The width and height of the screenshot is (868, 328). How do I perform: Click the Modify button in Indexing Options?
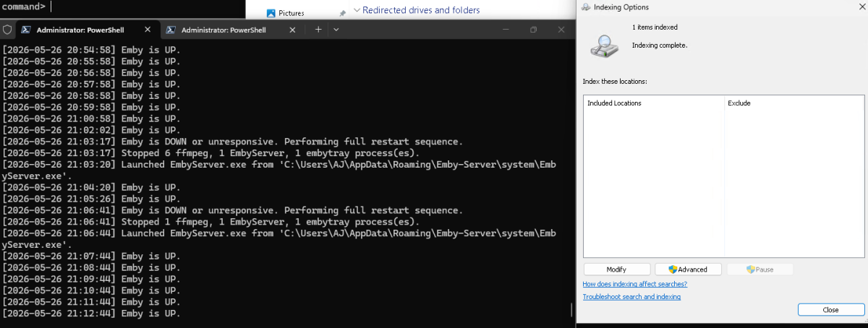point(616,269)
